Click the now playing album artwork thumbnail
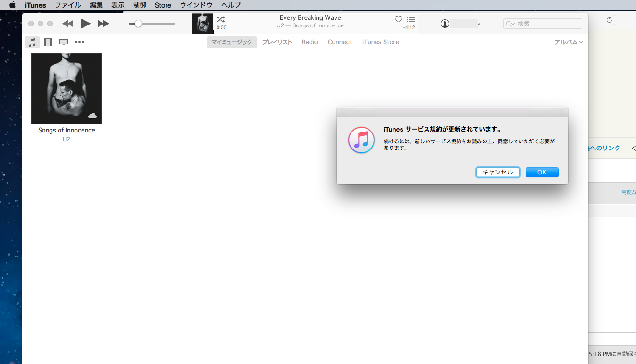 203,24
